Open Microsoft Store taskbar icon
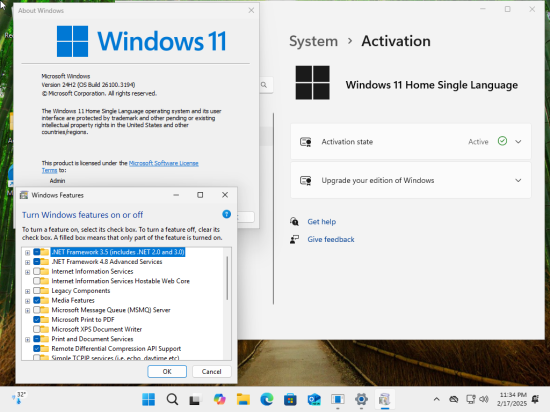The image size is (550, 412). (x=290, y=399)
